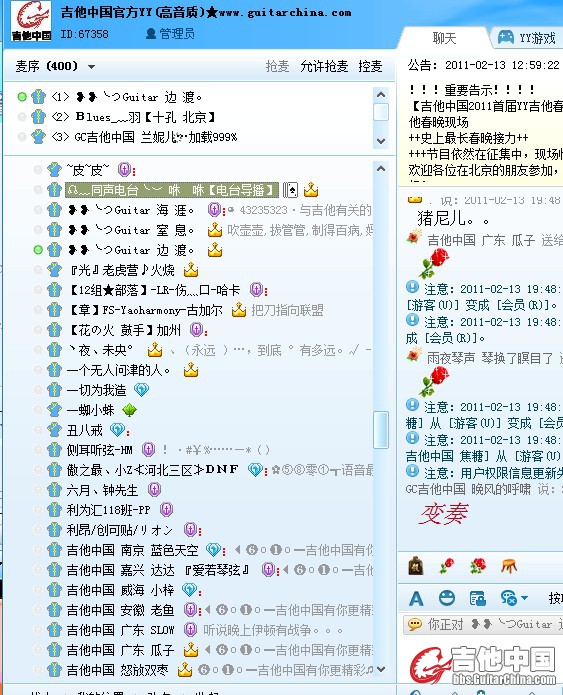Click the screenshot tool icon in chat toolbar
Screen dimensions: 563x695
[477, 599]
